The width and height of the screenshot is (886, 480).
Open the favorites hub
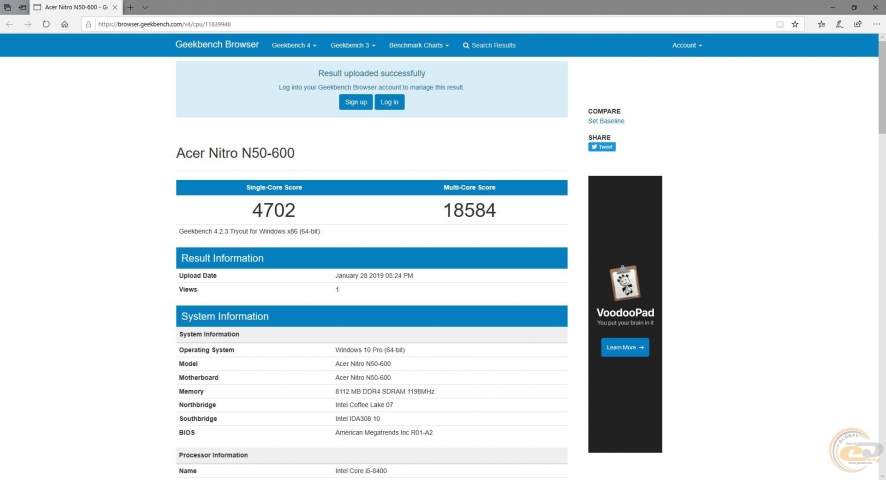pyautogui.click(x=822, y=24)
